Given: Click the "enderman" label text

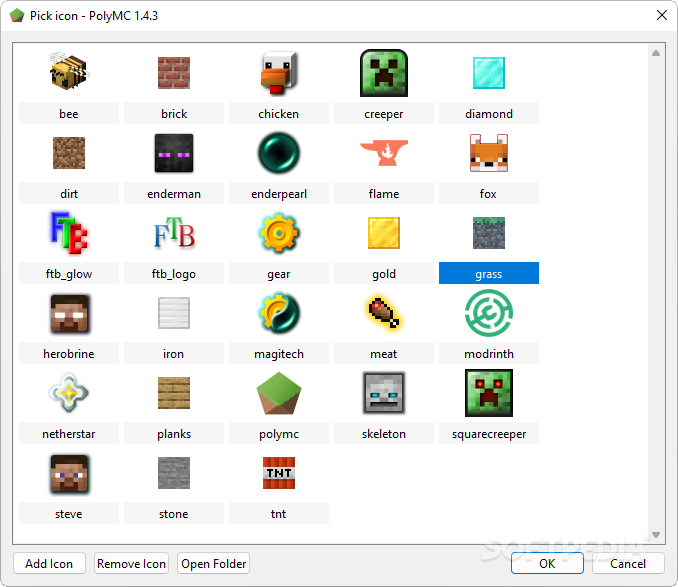Looking at the screenshot, I should point(174,194).
